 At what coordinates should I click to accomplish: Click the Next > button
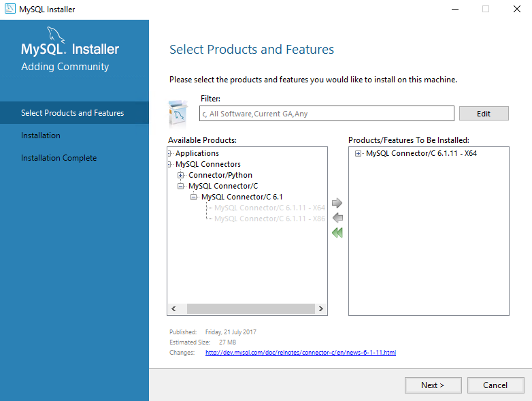click(433, 385)
